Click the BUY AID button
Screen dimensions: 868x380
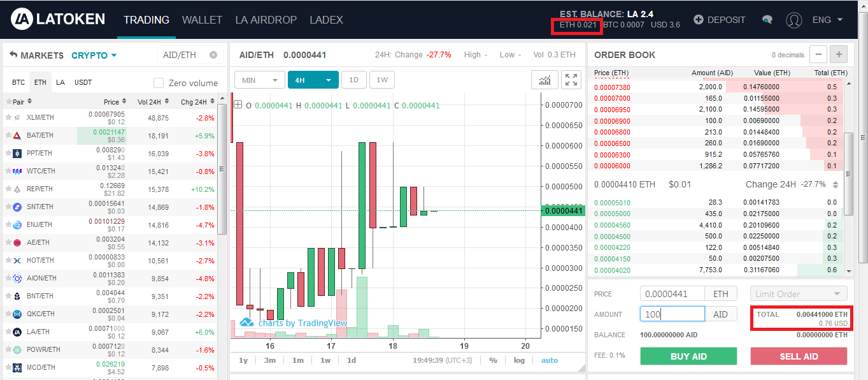tap(688, 356)
